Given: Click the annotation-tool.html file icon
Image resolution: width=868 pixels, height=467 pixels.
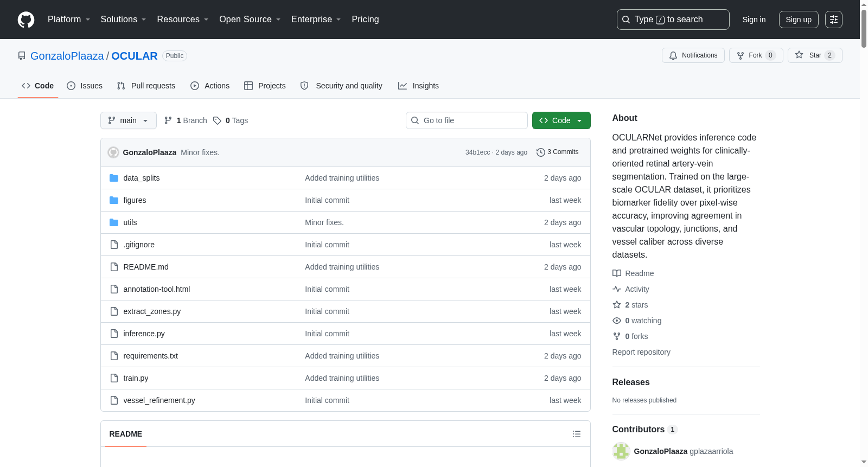Looking at the screenshot, I should tap(114, 289).
